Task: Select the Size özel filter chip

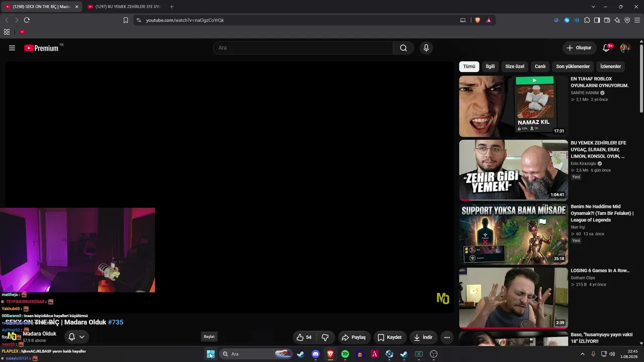Action: click(x=515, y=66)
